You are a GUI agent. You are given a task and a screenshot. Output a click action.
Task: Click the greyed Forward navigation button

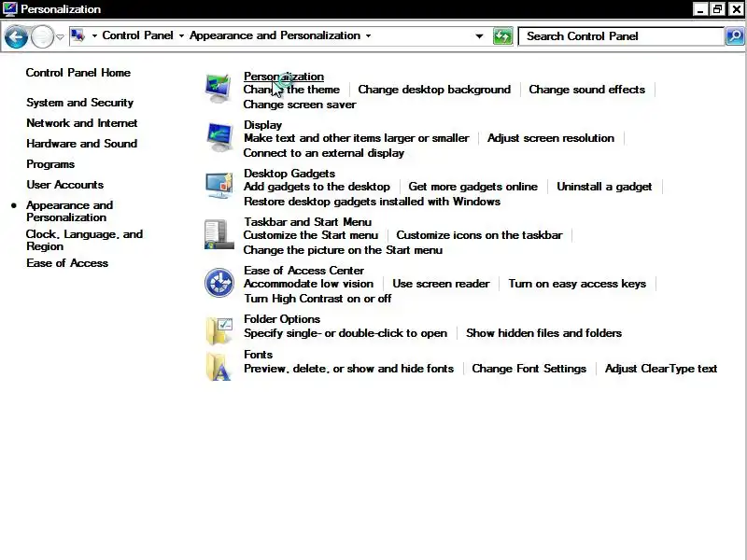tap(42, 36)
